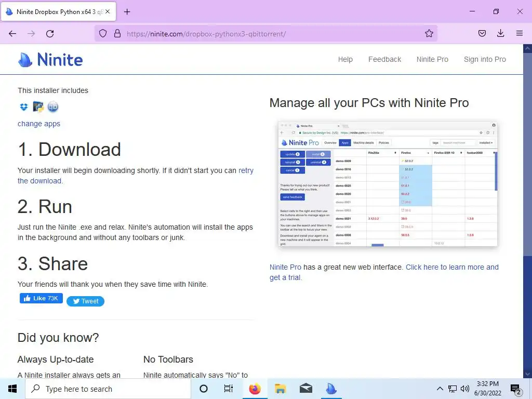
Task: Click the Dropbox app icon under This installer includes
Action: [24, 107]
